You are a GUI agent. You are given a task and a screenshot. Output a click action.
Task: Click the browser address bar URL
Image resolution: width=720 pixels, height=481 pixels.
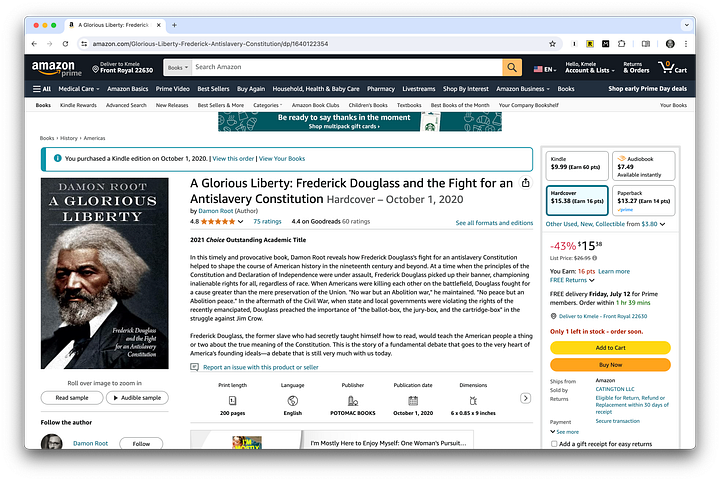(210, 44)
